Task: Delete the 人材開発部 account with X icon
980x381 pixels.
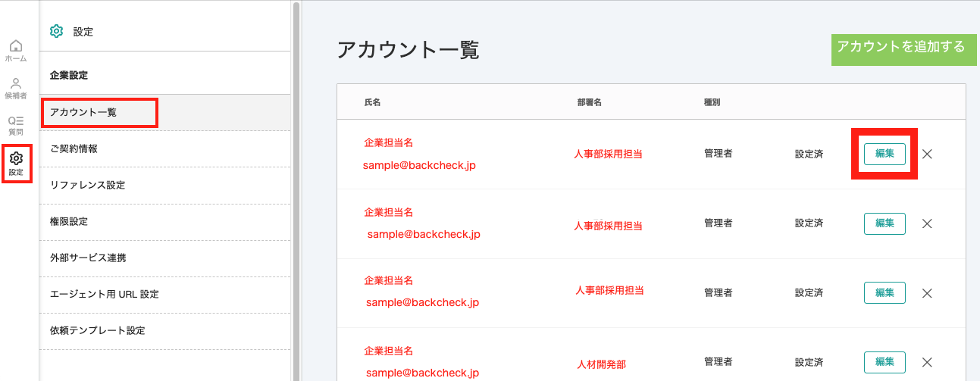Action: pos(926,362)
